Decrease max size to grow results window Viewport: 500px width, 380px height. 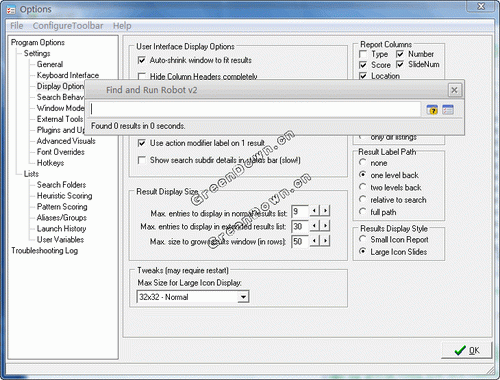pos(315,240)
